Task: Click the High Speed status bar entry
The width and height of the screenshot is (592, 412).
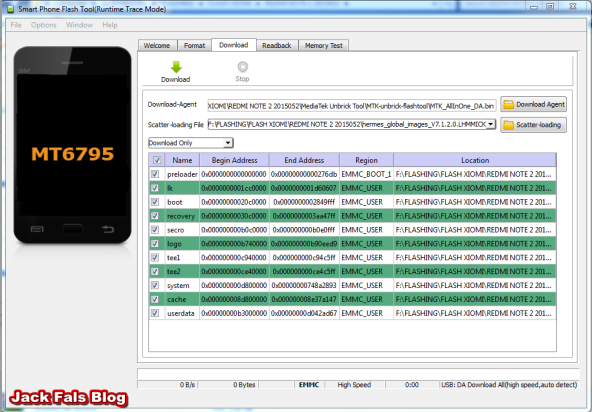Action: (x=354, y=385)
